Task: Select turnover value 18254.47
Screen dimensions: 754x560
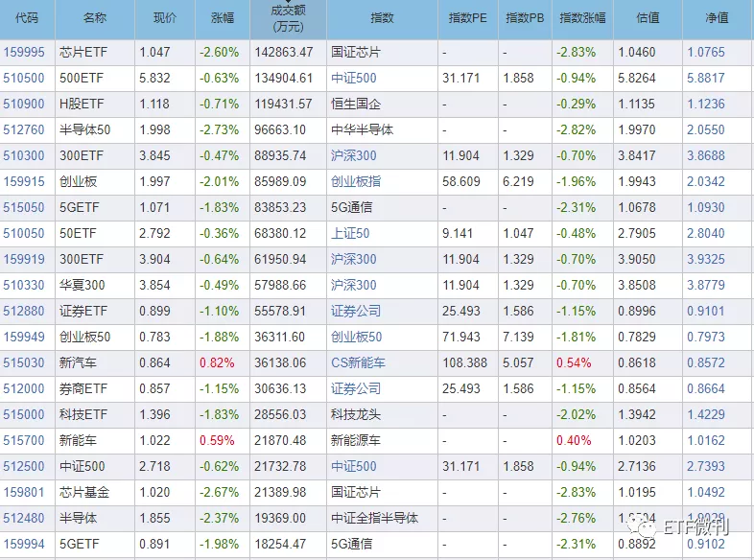Action: coord(280,544)
